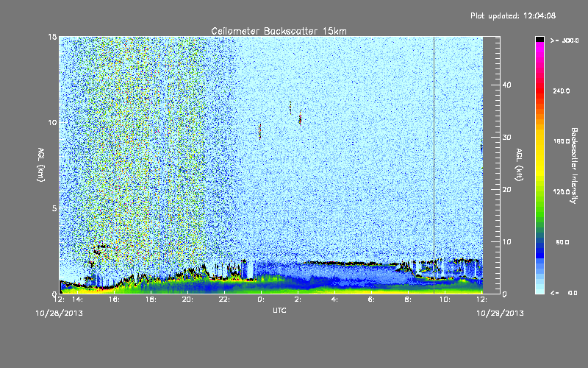588x368 pixels.
Task: Click the x-axis time label '16:'
Action: [114, 300]
